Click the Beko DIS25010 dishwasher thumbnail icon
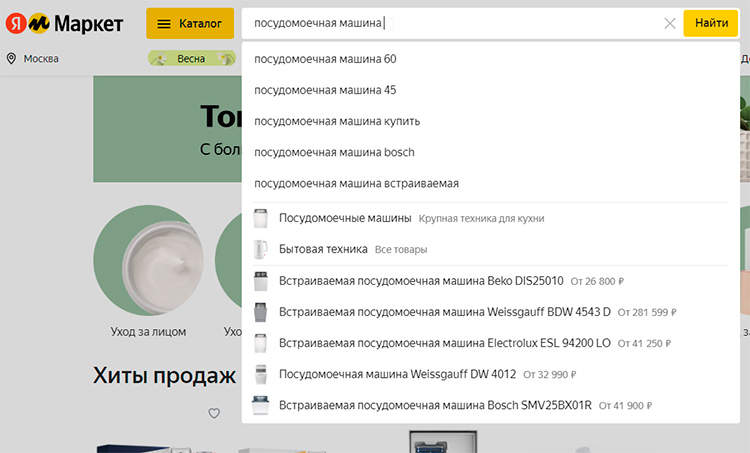This screenshot has width=750, height=453. 261,281
